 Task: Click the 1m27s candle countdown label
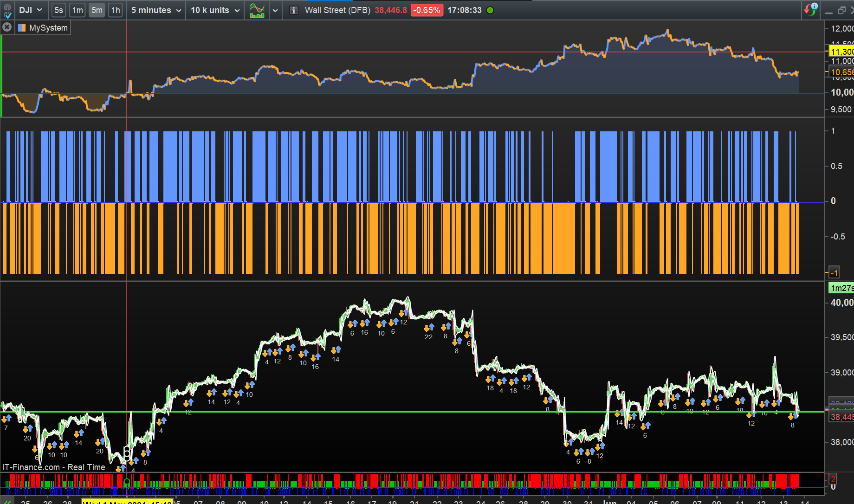[841, 288]
